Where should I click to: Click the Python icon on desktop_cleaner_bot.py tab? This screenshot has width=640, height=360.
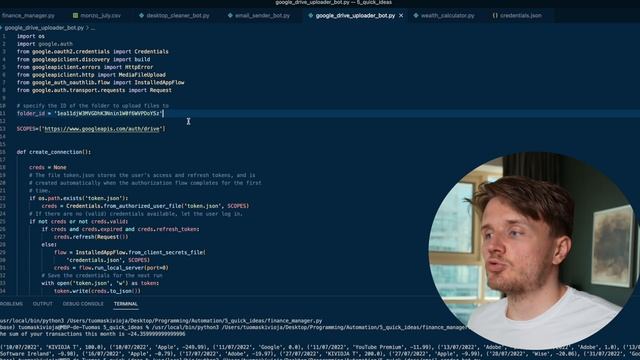click(x=141, y=16)
